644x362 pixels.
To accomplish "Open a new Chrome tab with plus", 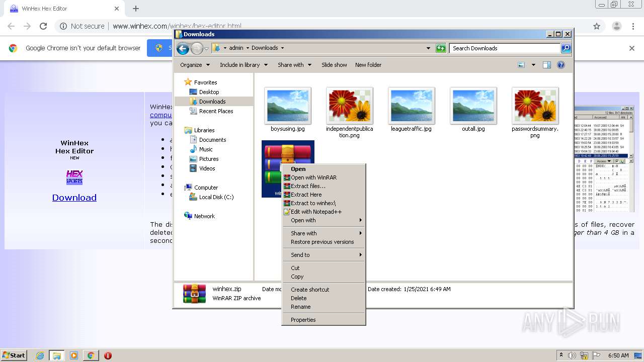I will (136, 9).
